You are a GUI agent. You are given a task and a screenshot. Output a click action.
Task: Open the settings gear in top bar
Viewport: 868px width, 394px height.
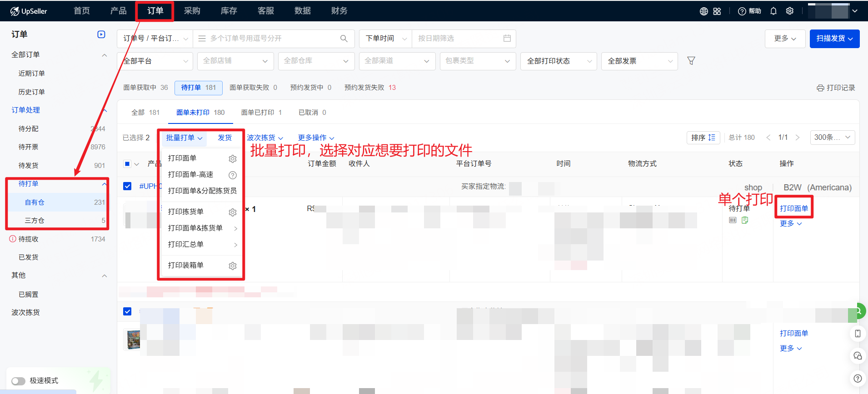790,11
